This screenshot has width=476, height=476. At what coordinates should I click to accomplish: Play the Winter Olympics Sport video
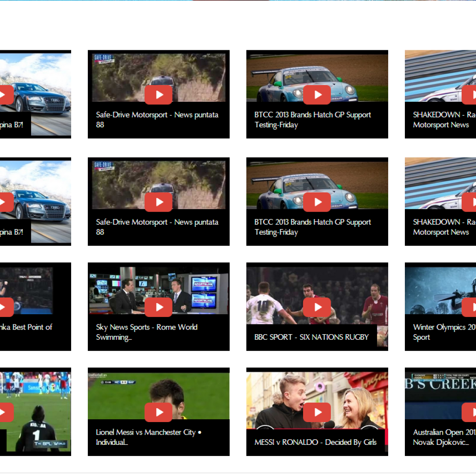point(469,307)
